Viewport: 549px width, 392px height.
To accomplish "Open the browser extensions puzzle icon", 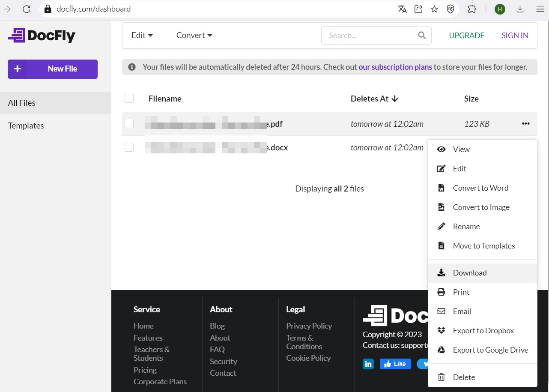I will pyautogui.click(x=472, y=9).
